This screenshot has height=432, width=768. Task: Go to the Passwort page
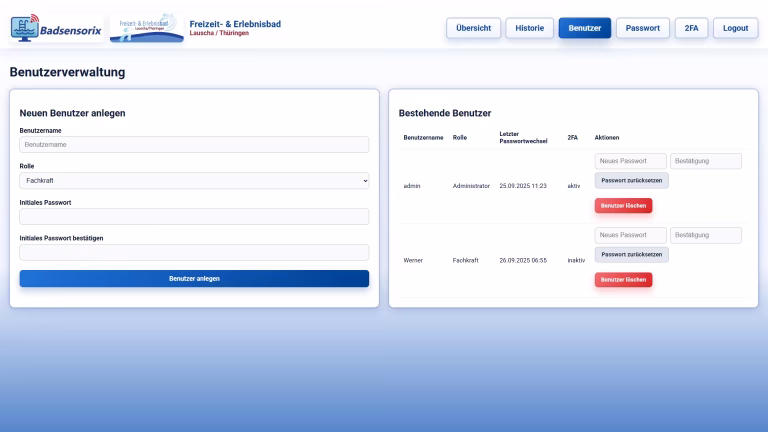(642, 28)
